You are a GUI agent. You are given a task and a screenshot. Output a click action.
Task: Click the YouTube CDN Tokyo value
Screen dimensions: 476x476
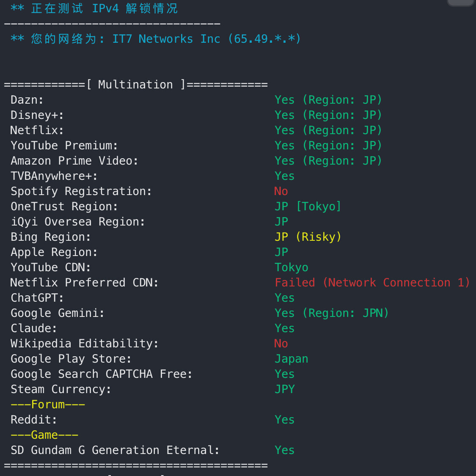[292, 267]
